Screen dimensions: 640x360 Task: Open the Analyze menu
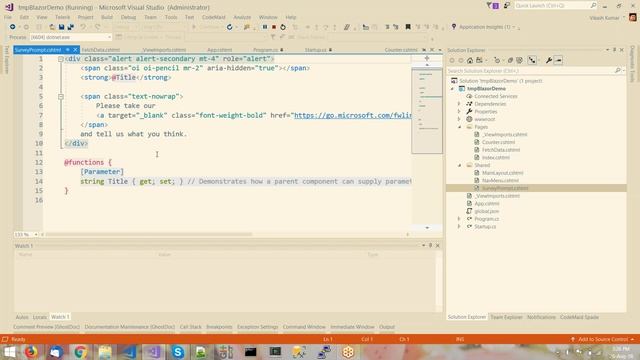click(x=242, y=17)
